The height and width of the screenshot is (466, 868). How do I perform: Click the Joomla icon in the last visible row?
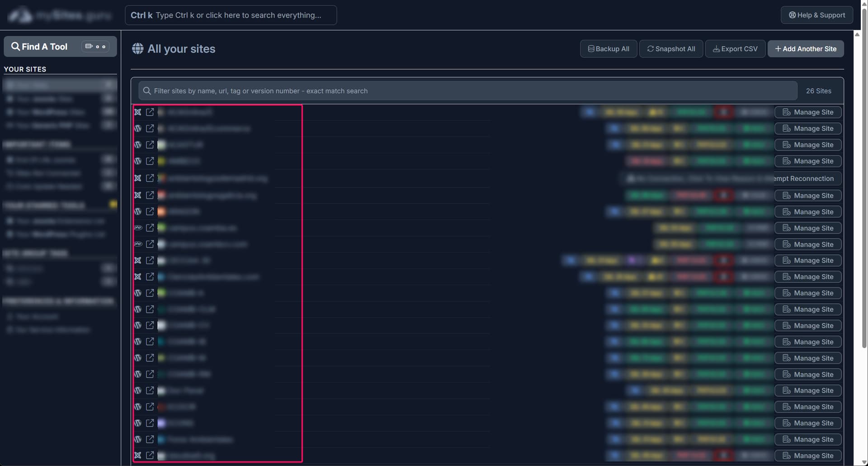(x=138, y=456)
